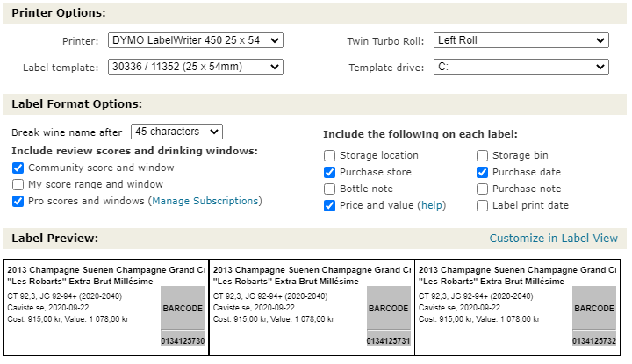Enable the Storage location checkbox
632x364 pixels.
click(x=329, y=155)
